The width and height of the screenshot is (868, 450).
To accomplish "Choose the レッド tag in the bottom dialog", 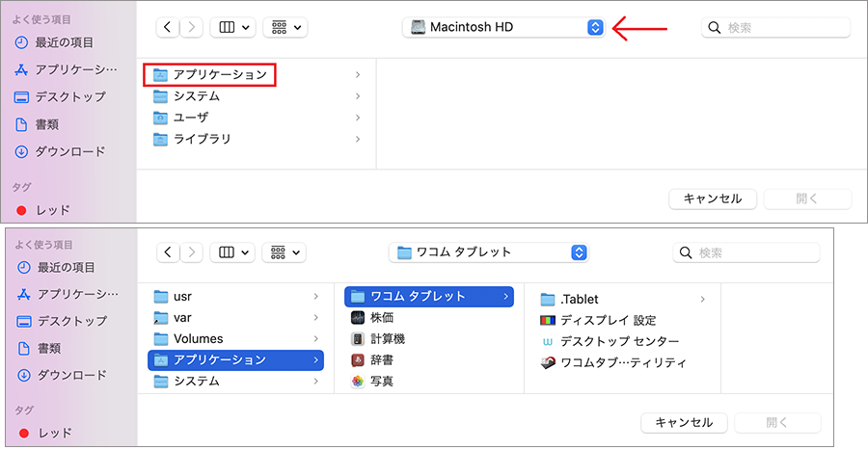I will (45, 433).
